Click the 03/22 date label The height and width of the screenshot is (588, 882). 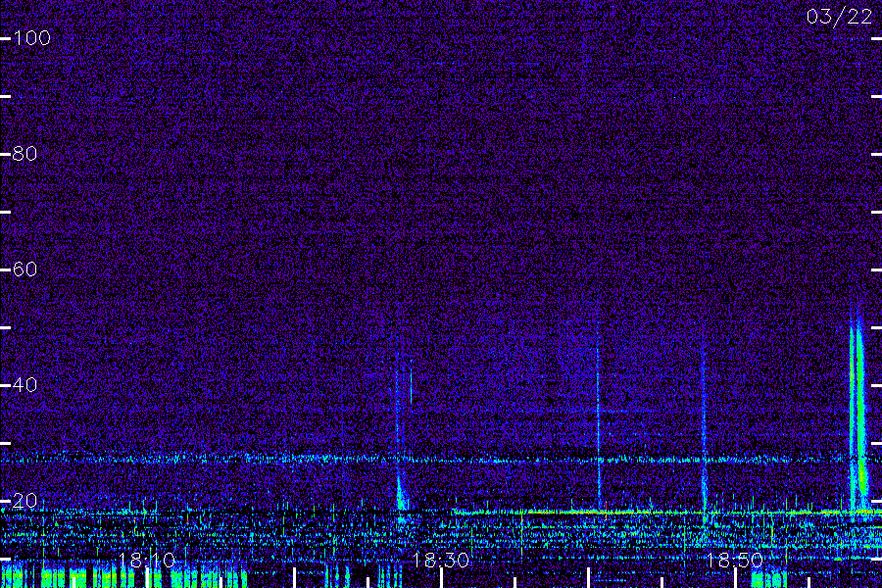(x=839, y=17)
